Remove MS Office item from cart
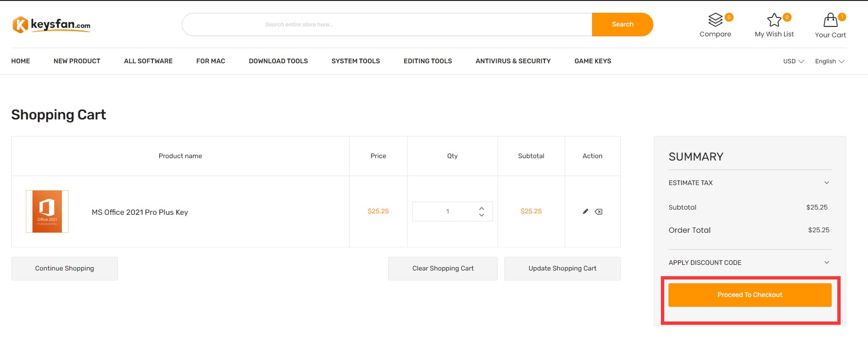The image size is (868, 347). pos(599,212)
